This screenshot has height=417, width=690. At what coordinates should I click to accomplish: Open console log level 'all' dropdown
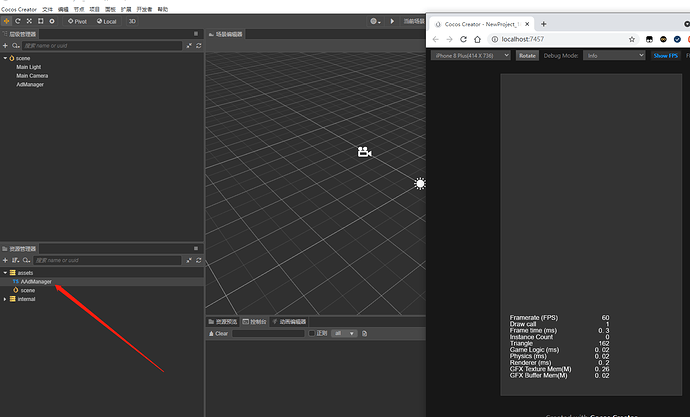point(344,333)
